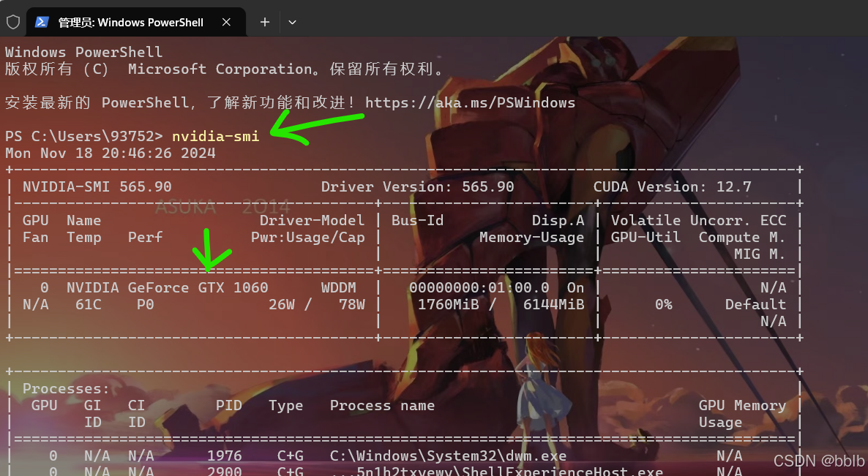Click the Bus-Id value 00000000:01:00.0
This screenshot has width=868, height=476.
pyautogui.click(x=479, y=287)
